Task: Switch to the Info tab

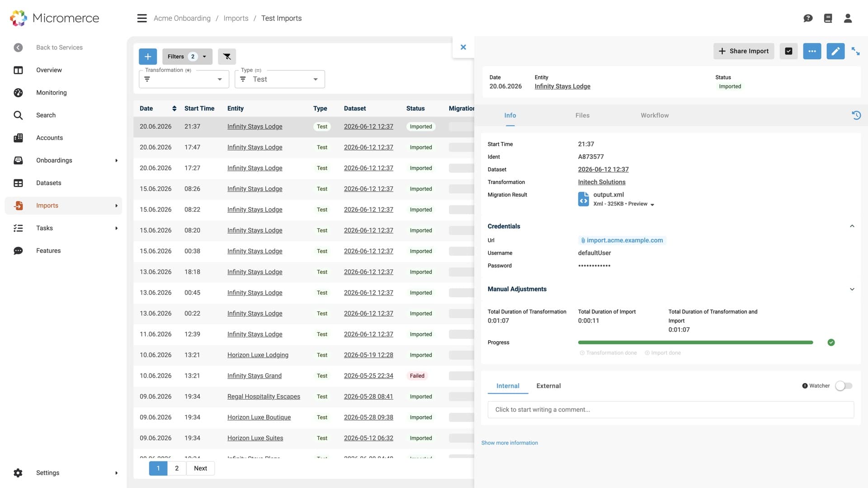Action: point(510,115)
